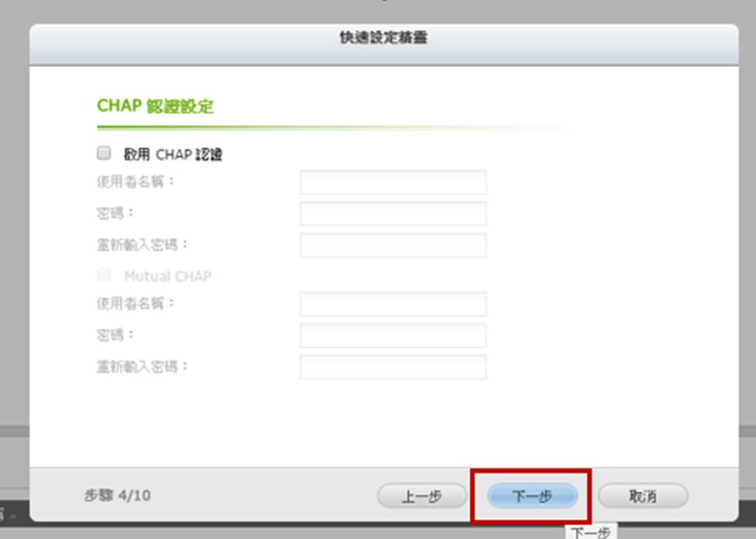This screenshot has height=539, width=756.
Task: Click the first 密碼 label
Action: point(115,213)
